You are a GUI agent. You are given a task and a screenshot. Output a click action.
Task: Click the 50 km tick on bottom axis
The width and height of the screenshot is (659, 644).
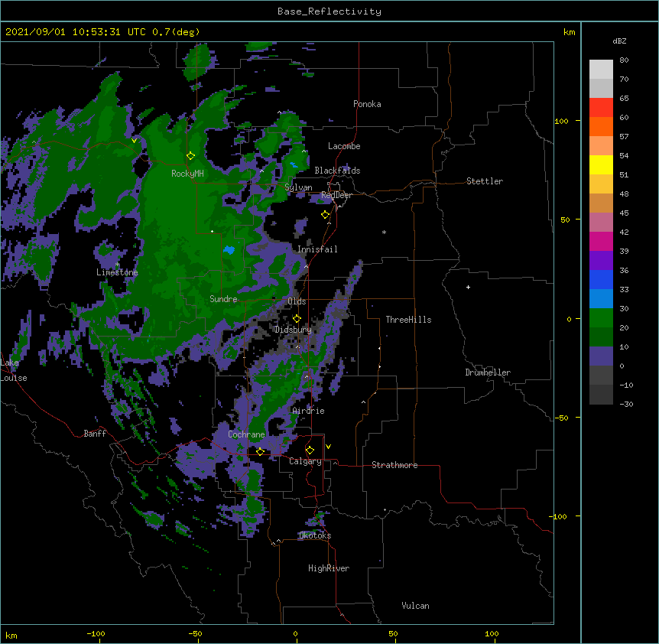point(393,633)
